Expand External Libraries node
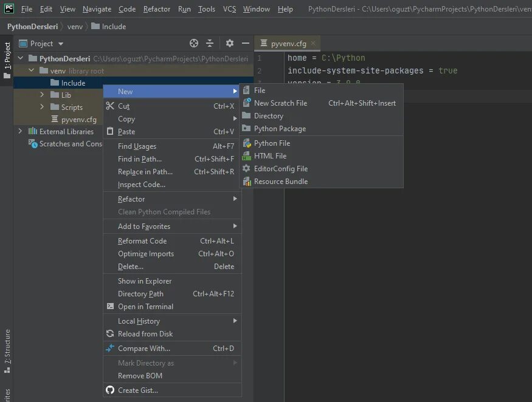The image size is (532, 402). tap(20, 131)
